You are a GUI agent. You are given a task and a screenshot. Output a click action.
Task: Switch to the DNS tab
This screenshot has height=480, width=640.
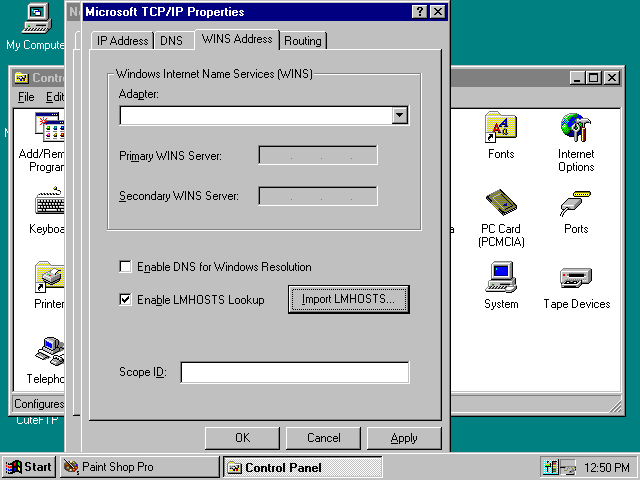[171, 41]
